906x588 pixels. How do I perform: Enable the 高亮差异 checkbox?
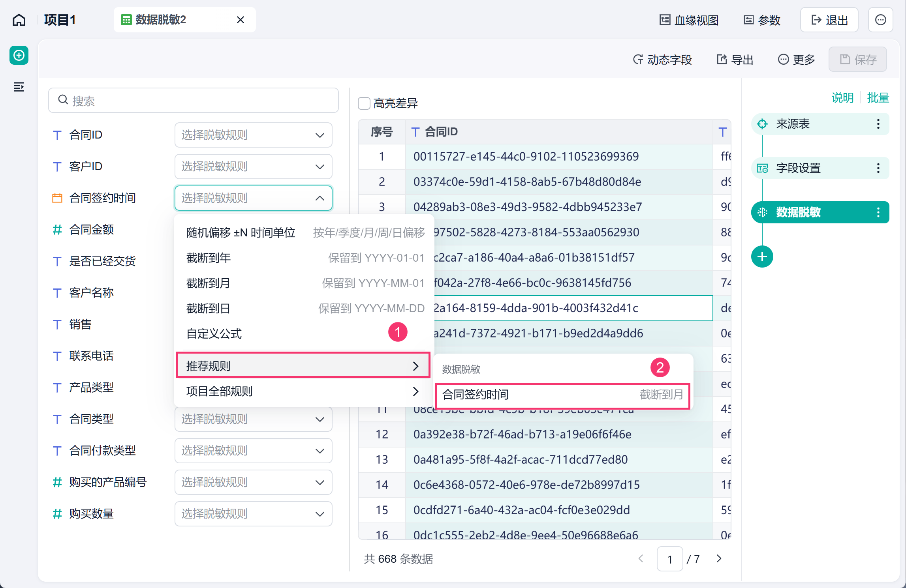point(364,103)
